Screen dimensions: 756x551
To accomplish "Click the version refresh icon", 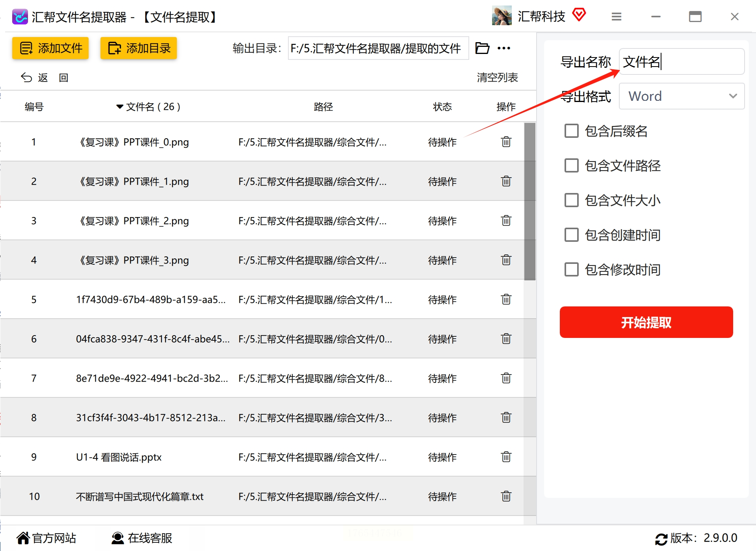I will coord(661,539).
